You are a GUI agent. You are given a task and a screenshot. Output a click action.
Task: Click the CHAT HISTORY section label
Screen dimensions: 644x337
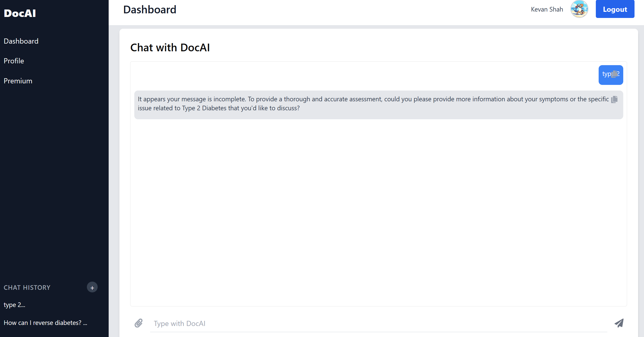coord(27,288)
